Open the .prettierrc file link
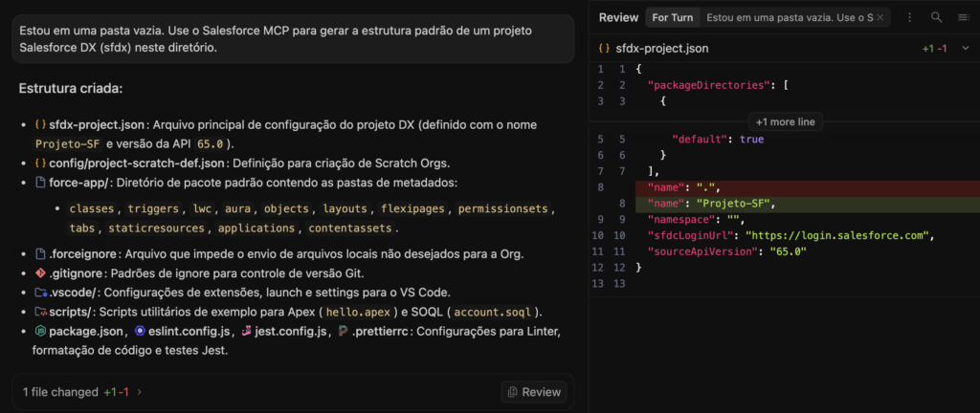Viewport: 980px width, 413px height. pos(381,332)
